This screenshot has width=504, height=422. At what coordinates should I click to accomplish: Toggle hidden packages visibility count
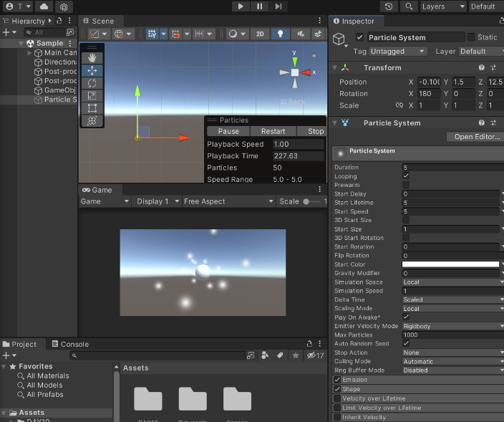(x=315, y=355)
